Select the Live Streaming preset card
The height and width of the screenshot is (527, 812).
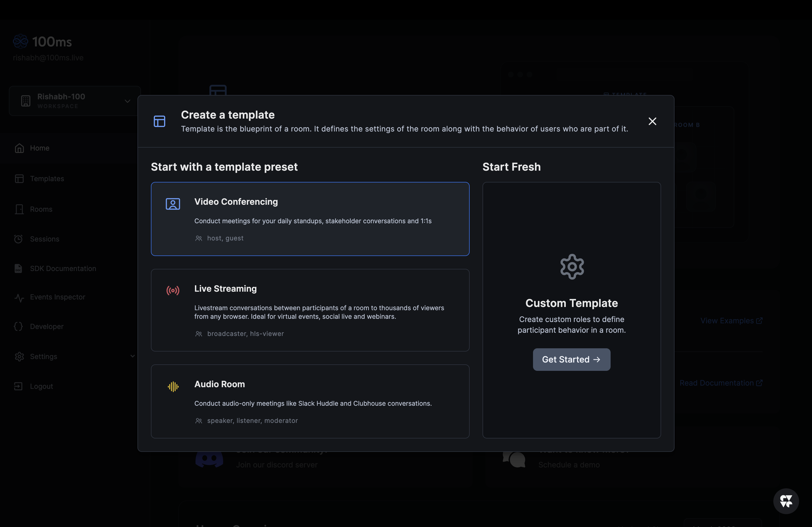tap(310, 310)
